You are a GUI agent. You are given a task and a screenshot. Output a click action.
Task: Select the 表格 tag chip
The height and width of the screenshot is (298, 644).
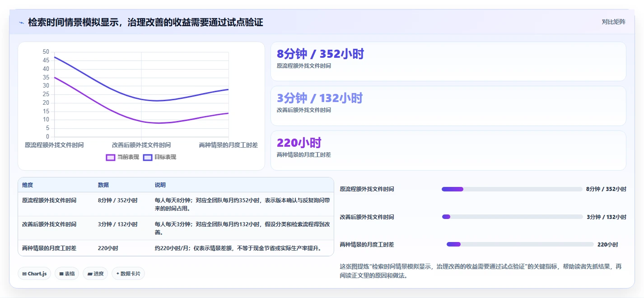[x=67, y=274]
